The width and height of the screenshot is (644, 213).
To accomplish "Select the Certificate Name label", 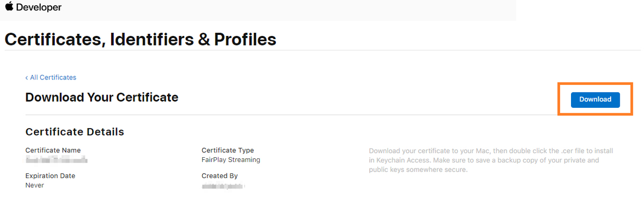I will point(53,150).
